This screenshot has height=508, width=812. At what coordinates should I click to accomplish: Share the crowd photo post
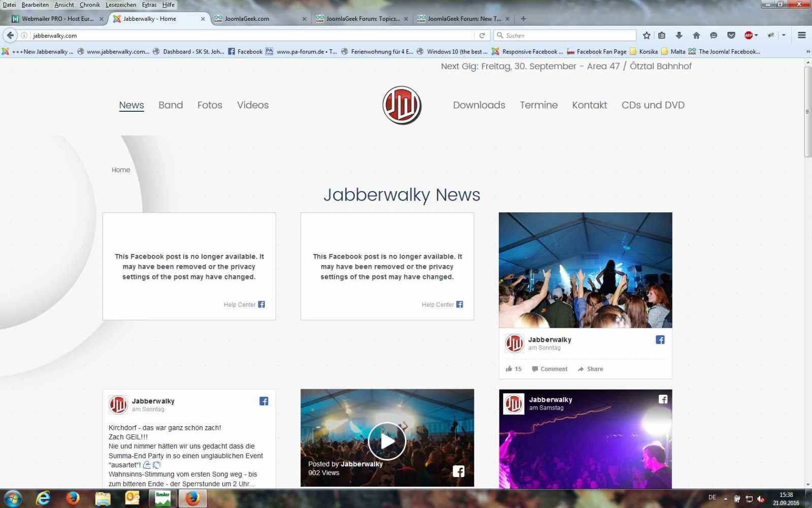point(590,369)
